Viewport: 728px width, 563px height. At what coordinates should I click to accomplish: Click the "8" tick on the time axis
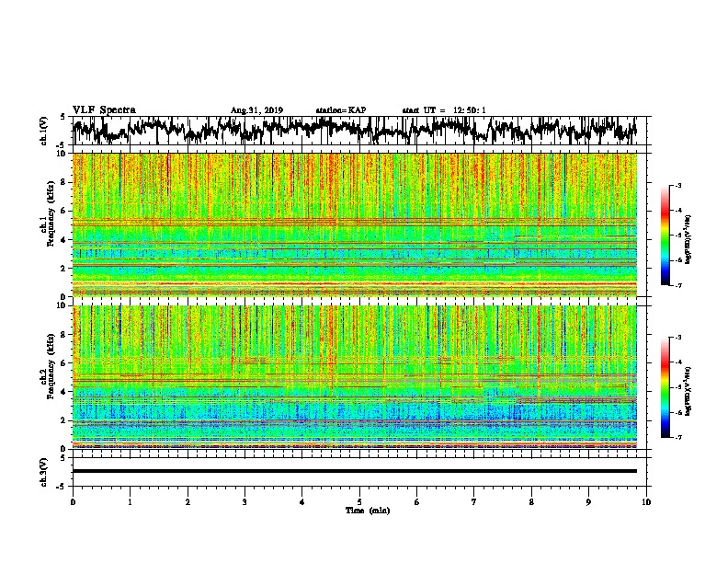[x=531, y=502]
